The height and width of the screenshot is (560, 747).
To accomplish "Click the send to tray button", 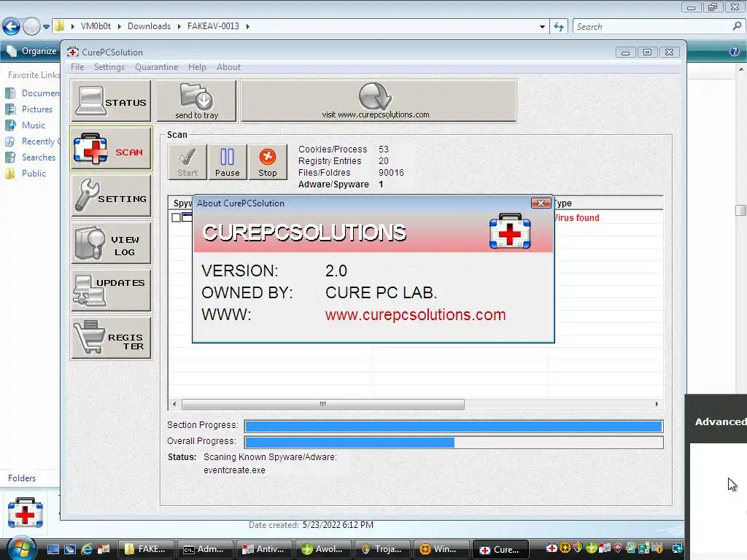I will point(196,101).
